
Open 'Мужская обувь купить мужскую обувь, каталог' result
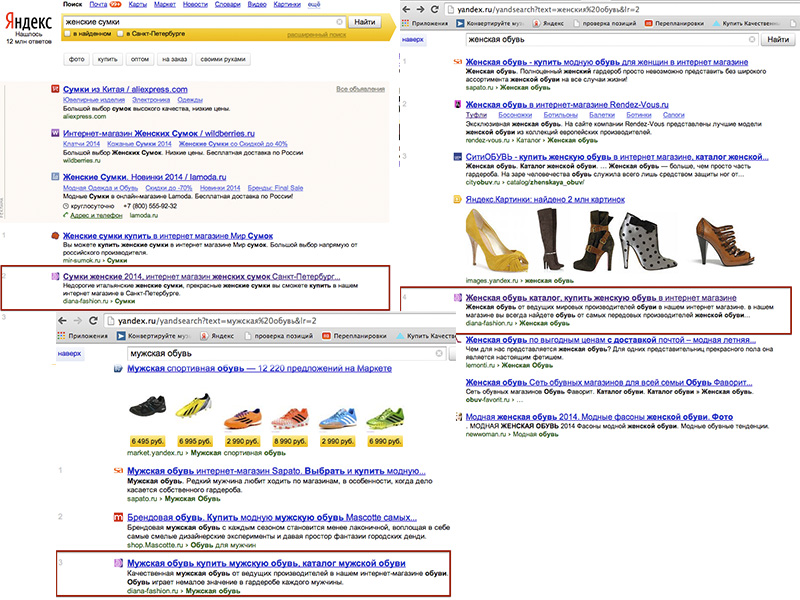(x=266, y=563)
